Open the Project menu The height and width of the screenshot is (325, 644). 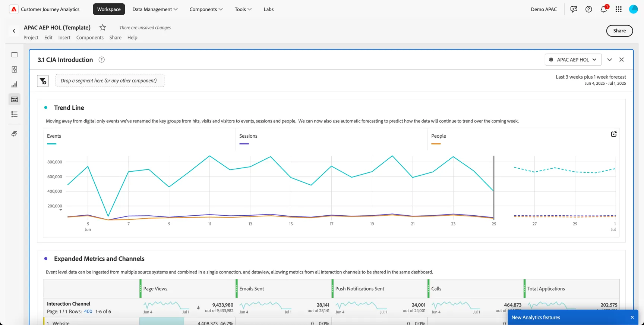[x=31, y=38]
